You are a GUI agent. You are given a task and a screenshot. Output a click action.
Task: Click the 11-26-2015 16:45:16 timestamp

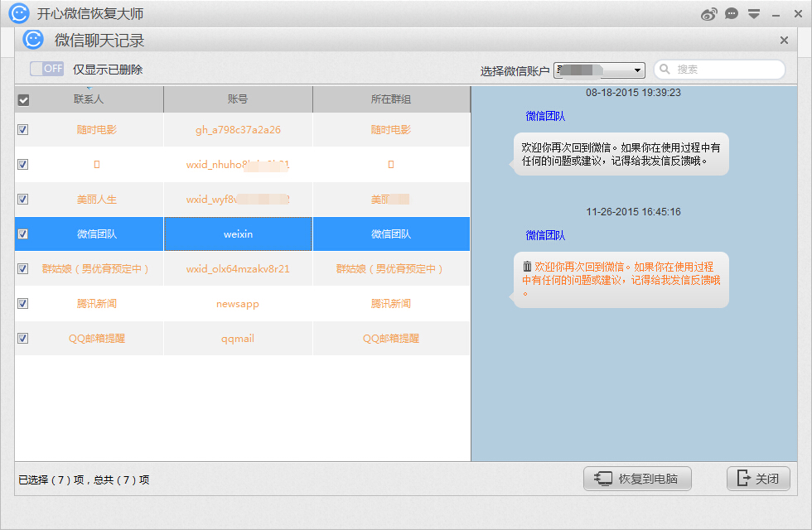click(633, 212)
